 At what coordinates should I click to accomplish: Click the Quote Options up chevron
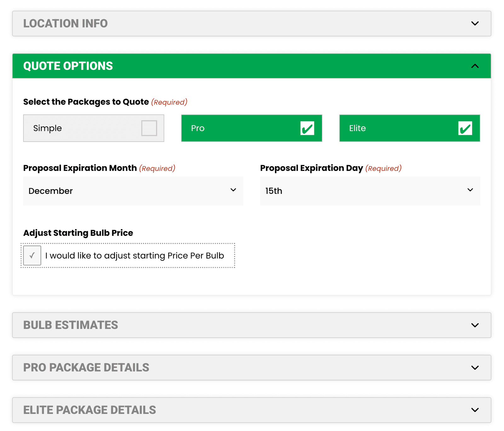tap(475, 66)
